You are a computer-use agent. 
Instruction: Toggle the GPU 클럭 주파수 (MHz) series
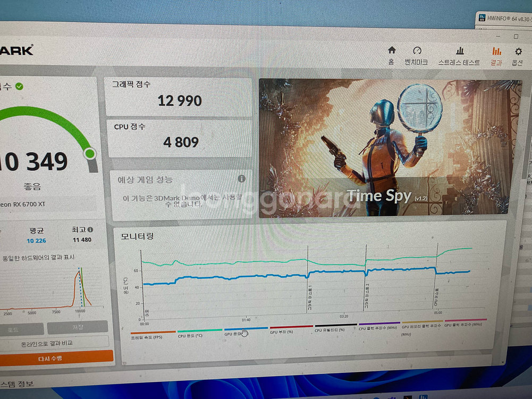click(465, 322)
